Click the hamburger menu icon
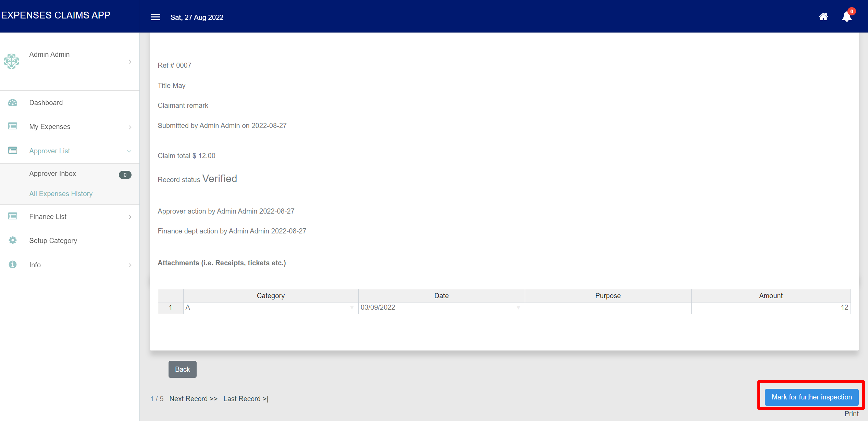Screen dimensions: 868x421 pos(156,17)
